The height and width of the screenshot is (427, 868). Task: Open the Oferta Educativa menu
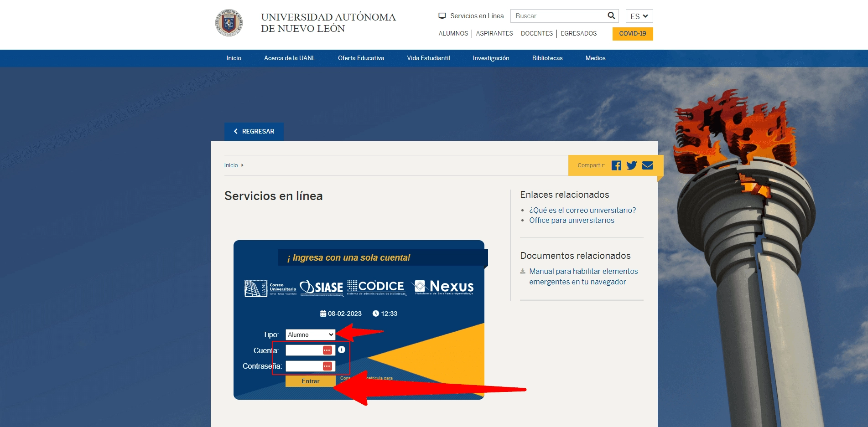[360, 58]
